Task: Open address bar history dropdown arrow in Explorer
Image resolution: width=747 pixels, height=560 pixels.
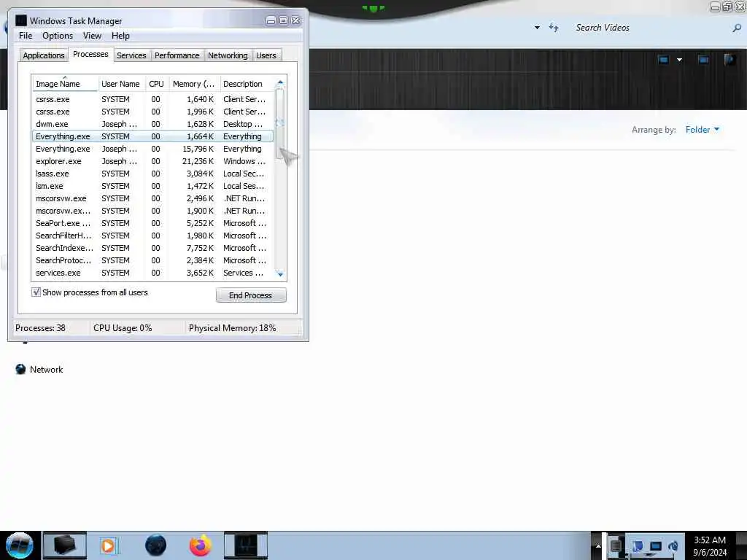Action: 537,28
